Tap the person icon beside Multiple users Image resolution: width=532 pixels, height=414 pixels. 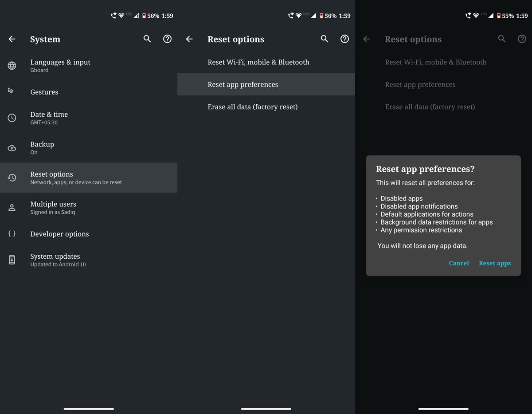point(12,208)
